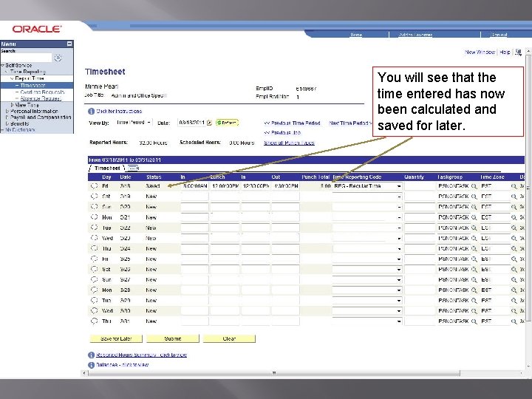The height and width of the screenshot is (399, 532).
Task: Expand the View Time menu folder
Action: [13, 105]
